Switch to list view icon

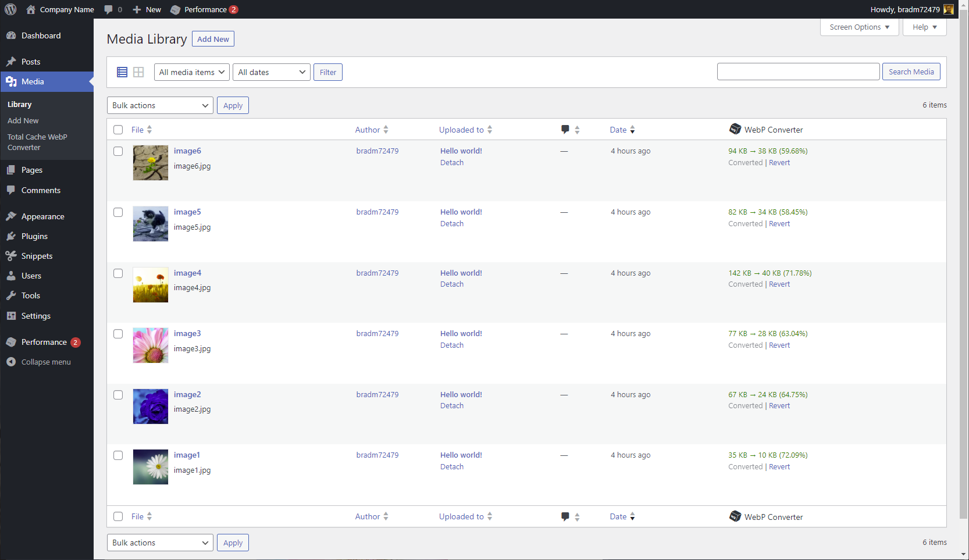point(122,72)
